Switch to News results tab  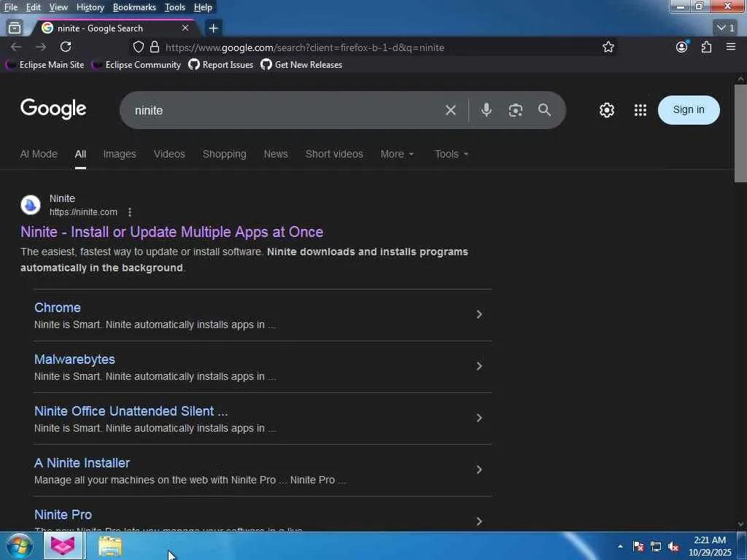276,154
